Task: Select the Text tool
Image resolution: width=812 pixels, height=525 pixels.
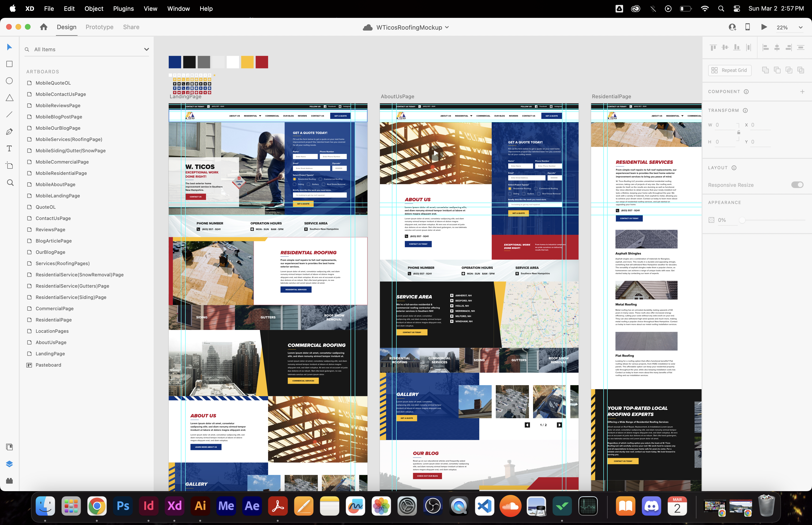Action: pos(10,148)
